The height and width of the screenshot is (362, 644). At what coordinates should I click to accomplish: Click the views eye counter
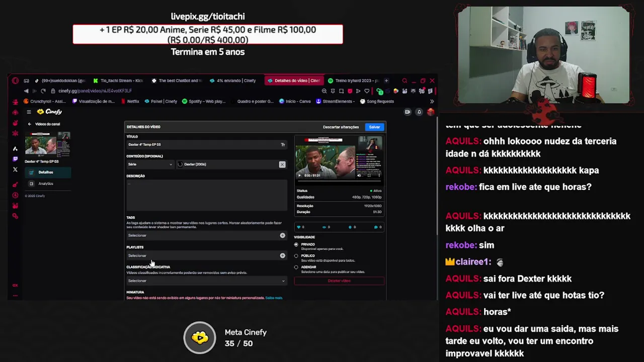point(326,227)
